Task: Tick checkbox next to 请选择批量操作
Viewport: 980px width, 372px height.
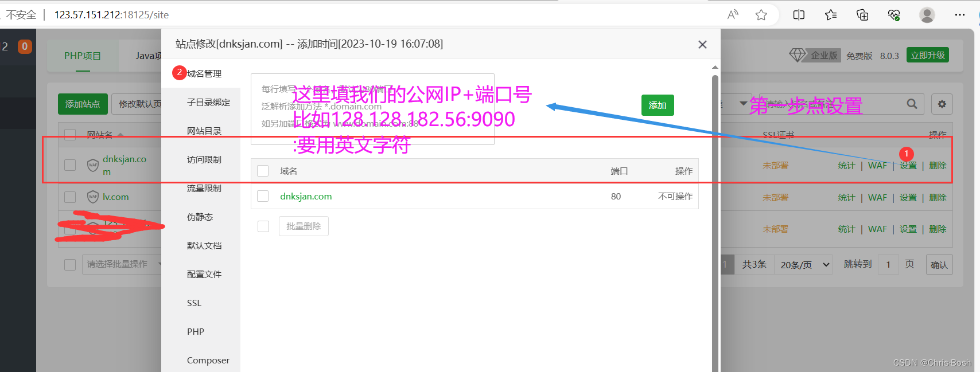Action: [70, 264]
